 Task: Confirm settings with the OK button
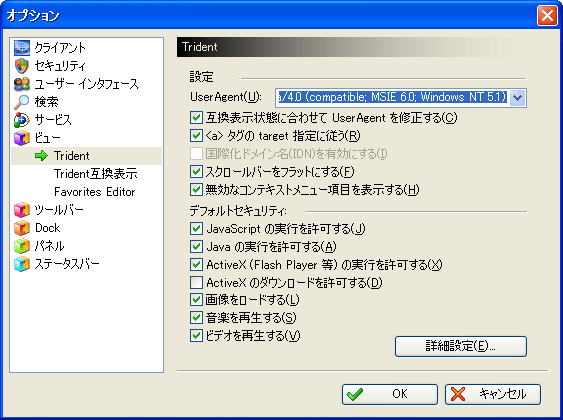click(x=390, y=394)
